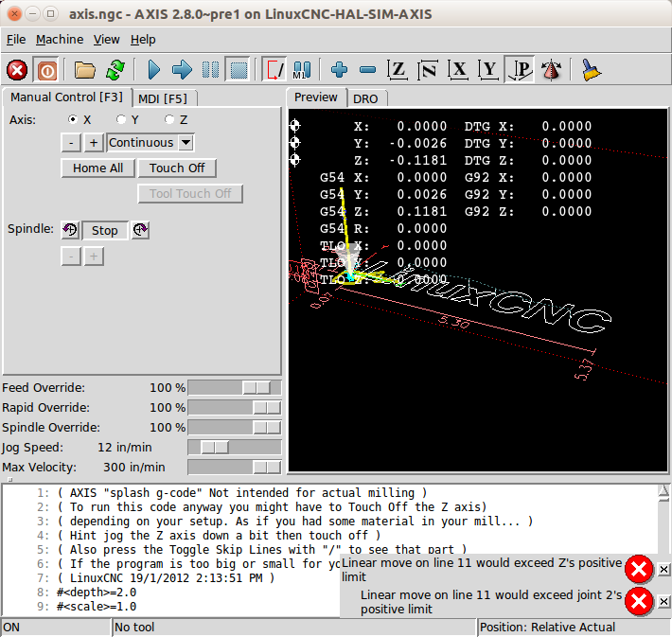Jog axis in negative direction
Image resolution: width=672 pixels, height=637 pixels.
coord(71,143)
